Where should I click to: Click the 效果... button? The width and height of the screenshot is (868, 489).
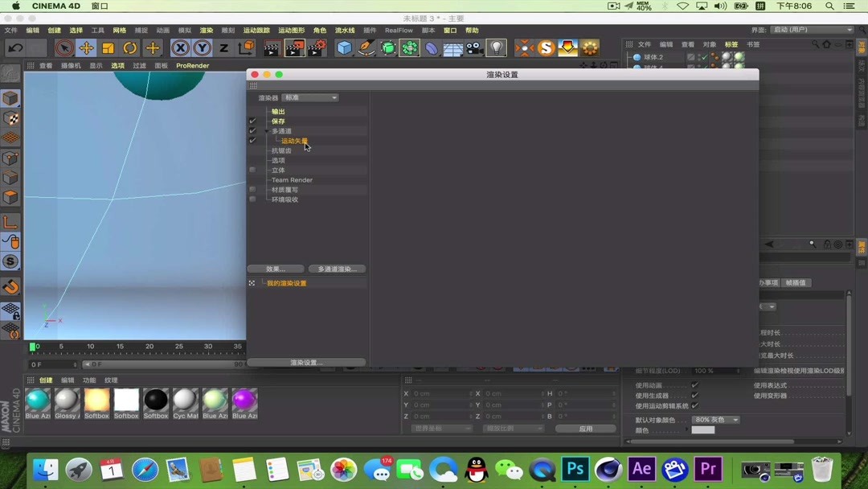coord(276,268)
